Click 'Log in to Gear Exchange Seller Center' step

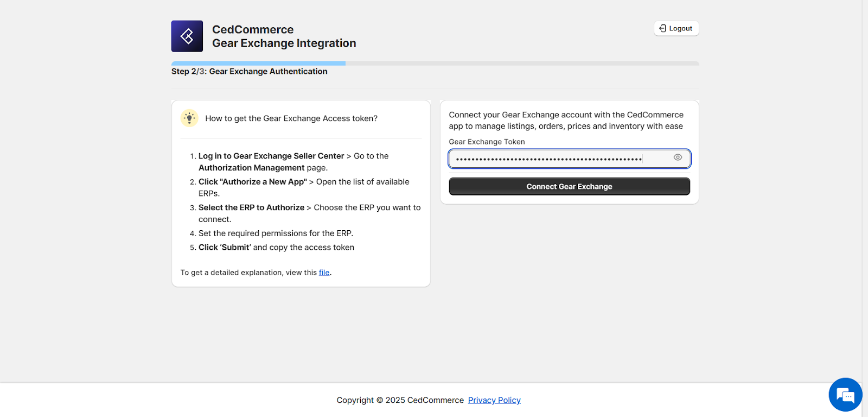point(271,156)
